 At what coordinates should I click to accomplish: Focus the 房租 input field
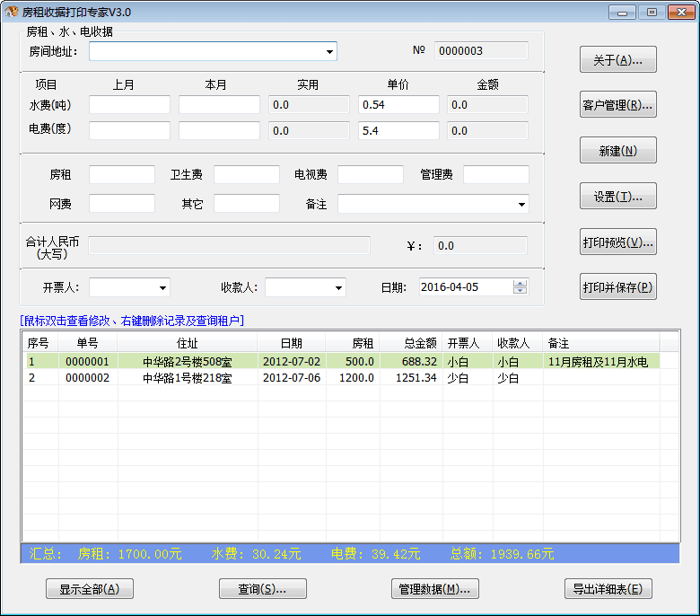tap(121, 175)
